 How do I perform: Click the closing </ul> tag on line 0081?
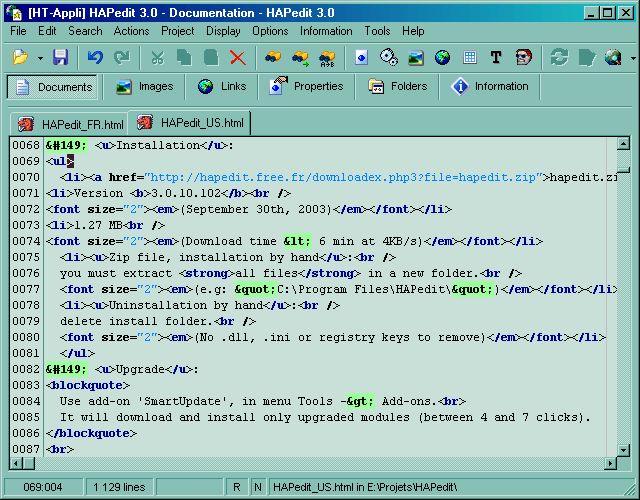tap(77, 353)
